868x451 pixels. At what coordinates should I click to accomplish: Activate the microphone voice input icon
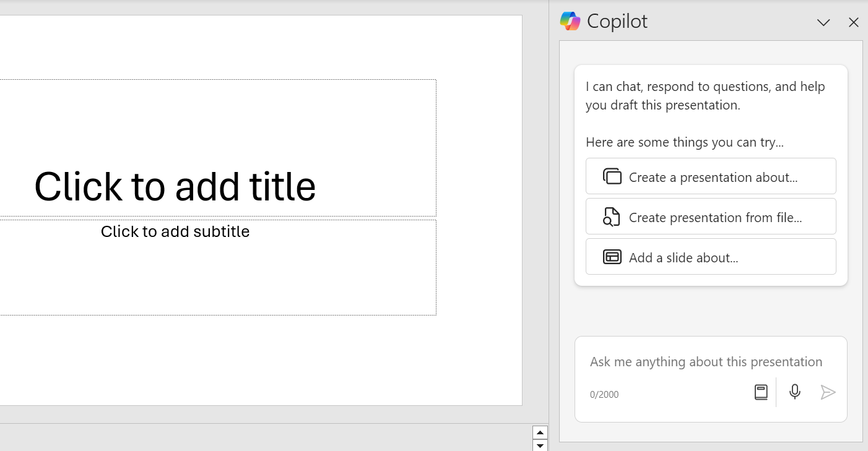click(x=794, y=392)
